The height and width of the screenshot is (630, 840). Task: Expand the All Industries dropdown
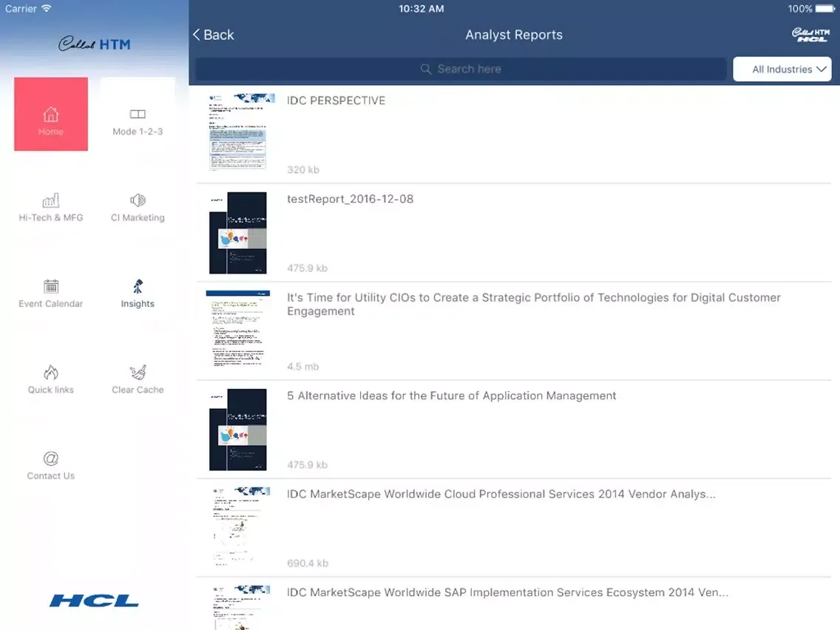782,70
